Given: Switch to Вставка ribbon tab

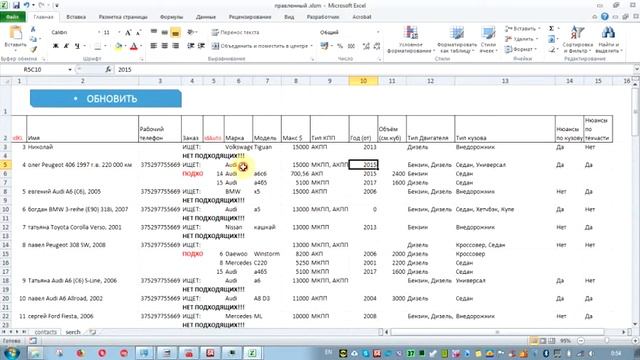Looking at the screenshot, I should 76,17.
